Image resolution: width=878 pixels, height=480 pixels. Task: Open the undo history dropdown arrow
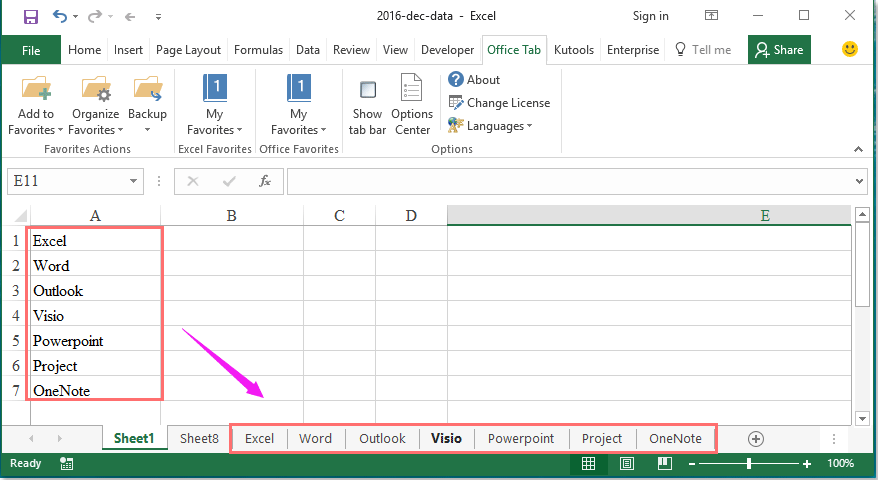pyautogui.click(x=75, y=17)
